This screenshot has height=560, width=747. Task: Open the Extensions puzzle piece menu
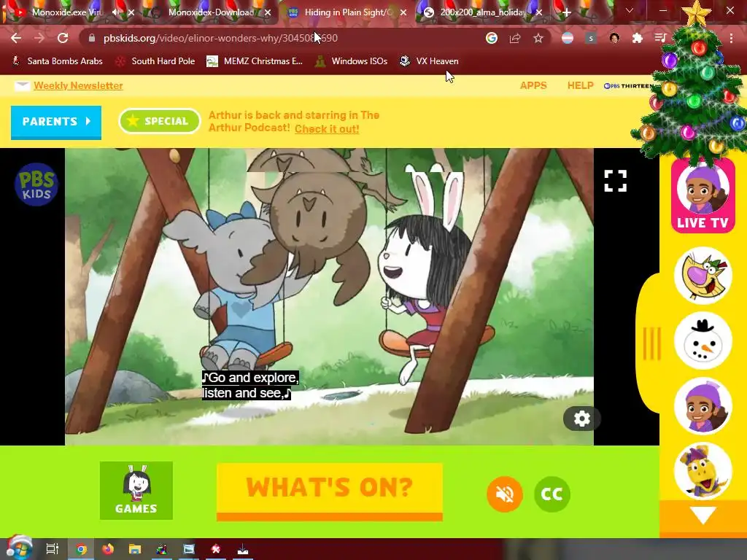[x=638, y=38]
